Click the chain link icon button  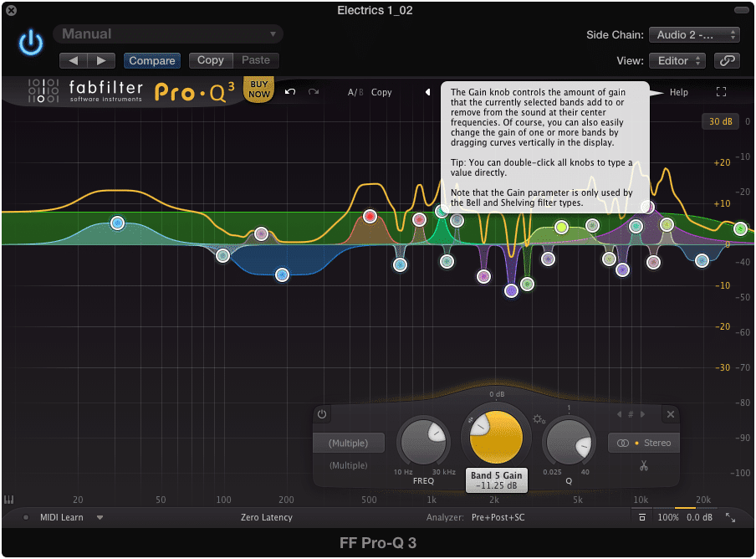(727, 61)
